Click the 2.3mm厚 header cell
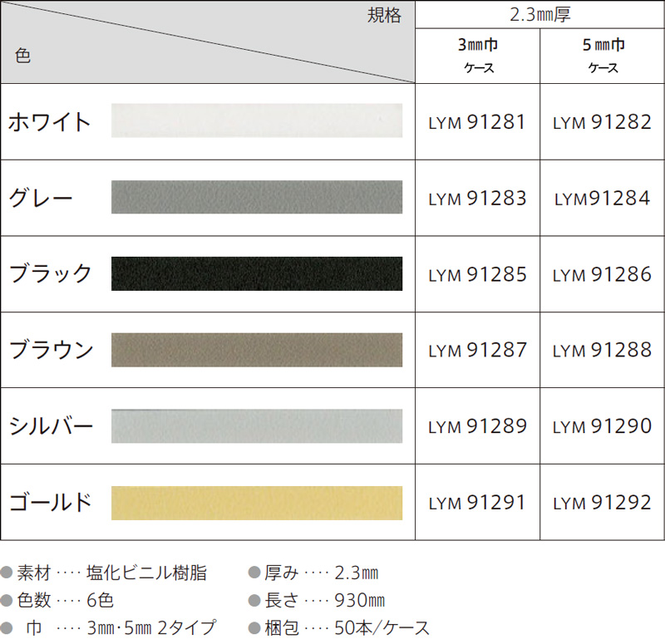The image size is (665, 644). coord(539,15)
